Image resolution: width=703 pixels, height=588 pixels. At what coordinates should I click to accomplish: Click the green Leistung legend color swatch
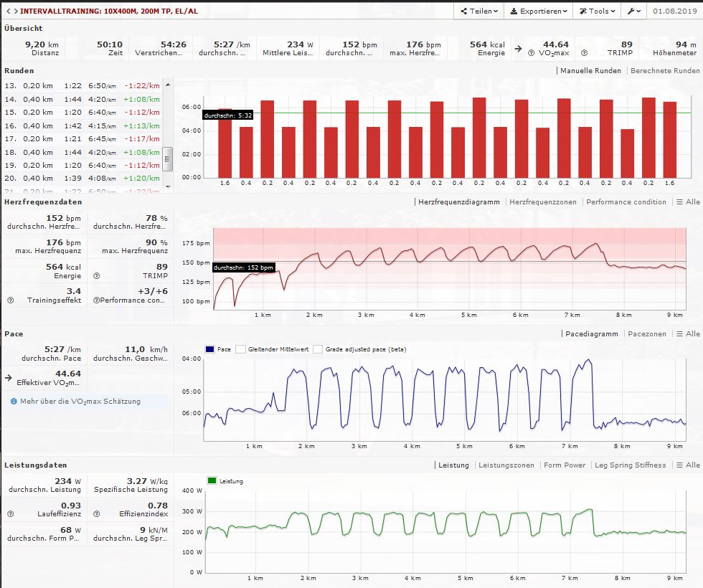pyautogui.click(x=212, y=481)
